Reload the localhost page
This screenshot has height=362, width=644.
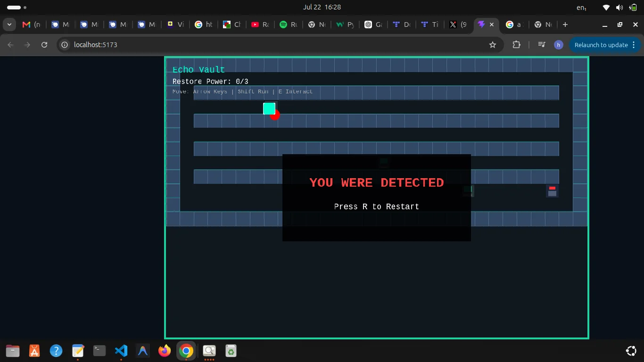(44, 45)
